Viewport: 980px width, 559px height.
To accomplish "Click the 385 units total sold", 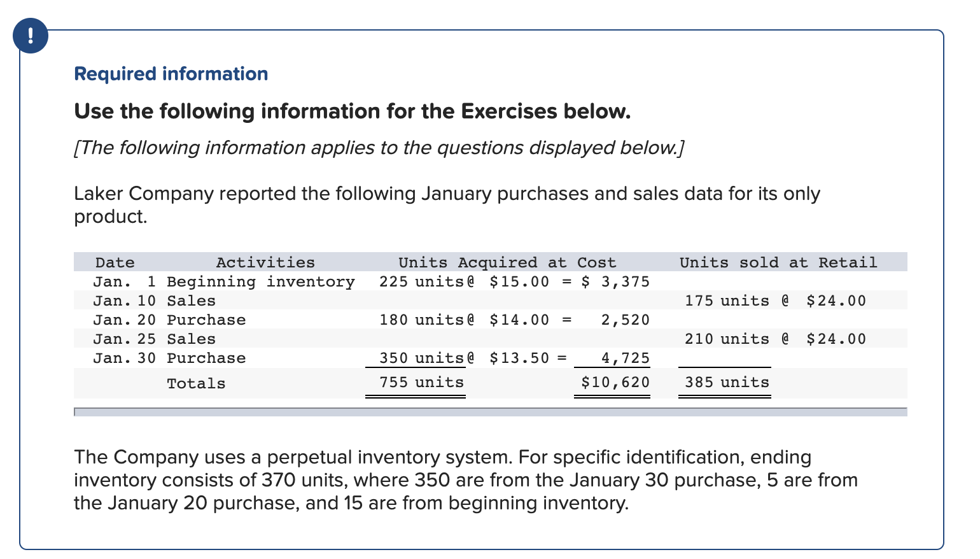I will coord(727,382).
